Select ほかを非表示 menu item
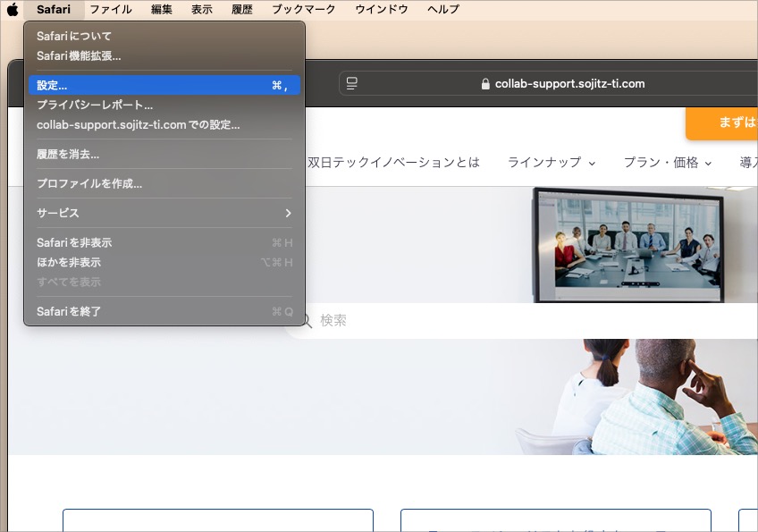The width and height of the screenshot is (758, 532). [x=164, y=263]
